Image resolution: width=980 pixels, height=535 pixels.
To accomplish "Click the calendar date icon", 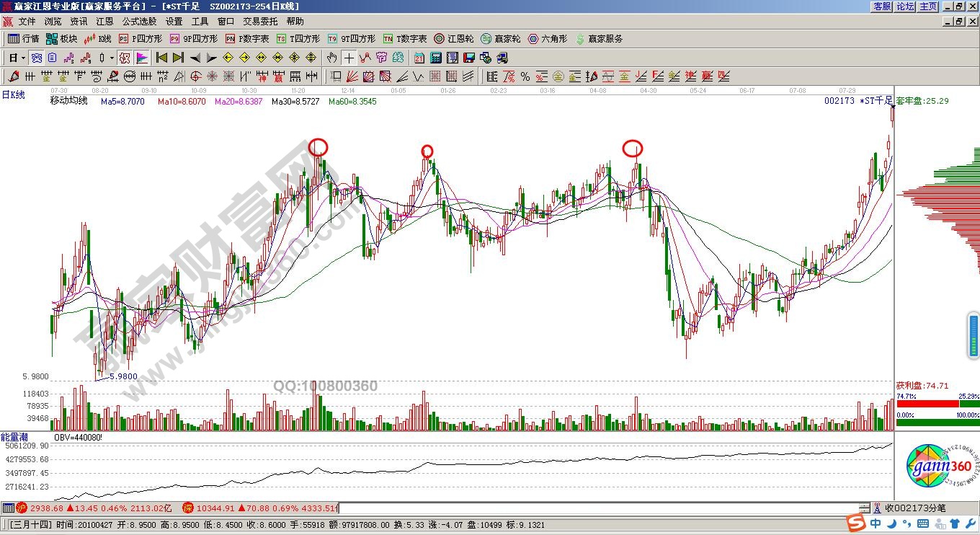I will tap(419, 58).
